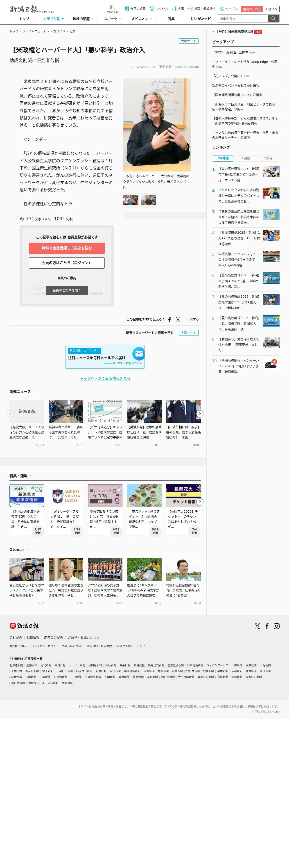Open 「2025年路線価」公開中 pickup link

(230, 53)
